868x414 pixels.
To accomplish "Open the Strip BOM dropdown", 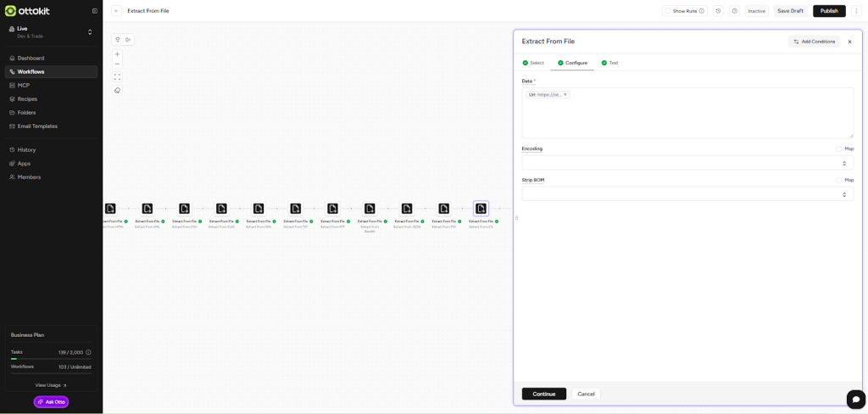I will pos(687,194).
